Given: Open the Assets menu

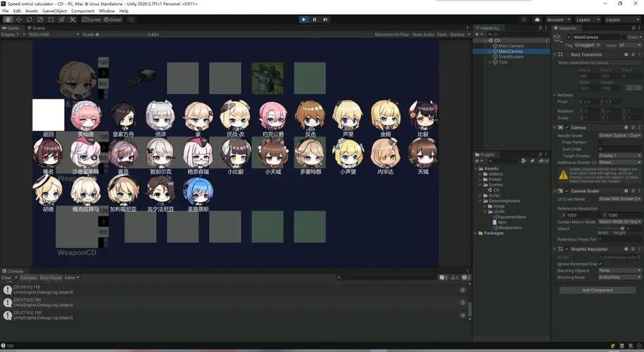Looking at the screenshot, I should coord(32,11).
